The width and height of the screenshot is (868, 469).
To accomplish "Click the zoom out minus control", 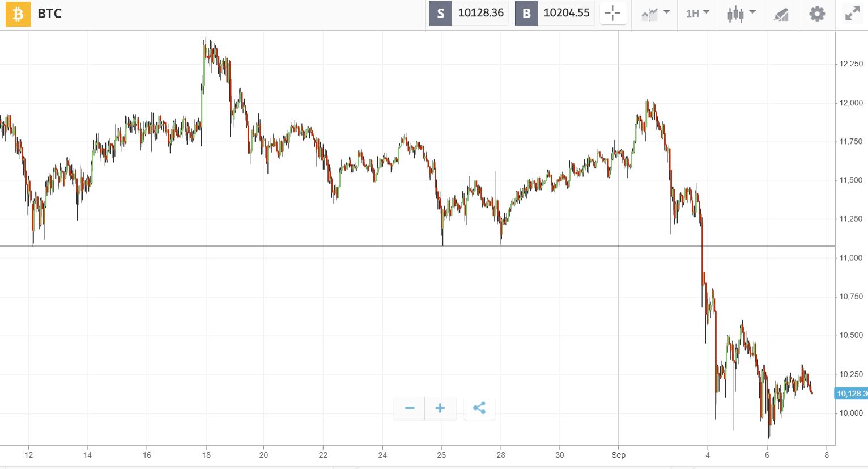I will coord(409,408).
